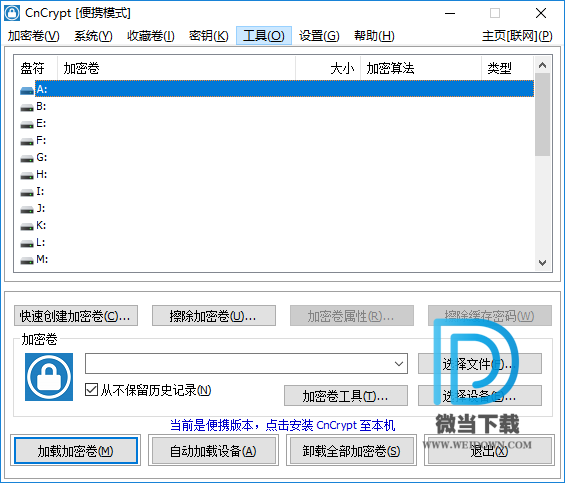Click the install CnCrypt to this machine link
Viewport: 565px width, 483px height.
(283, 425)
